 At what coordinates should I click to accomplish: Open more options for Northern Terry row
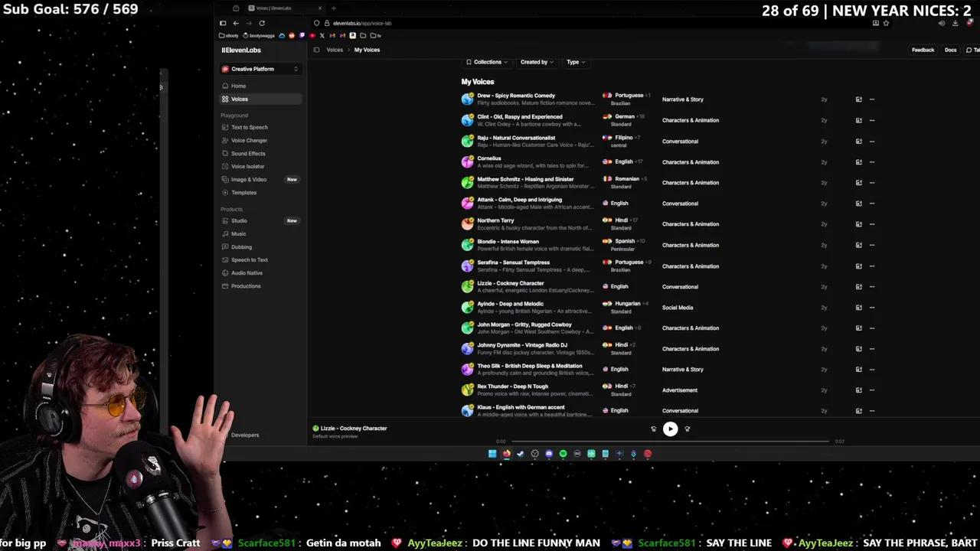tap(871, 223)
